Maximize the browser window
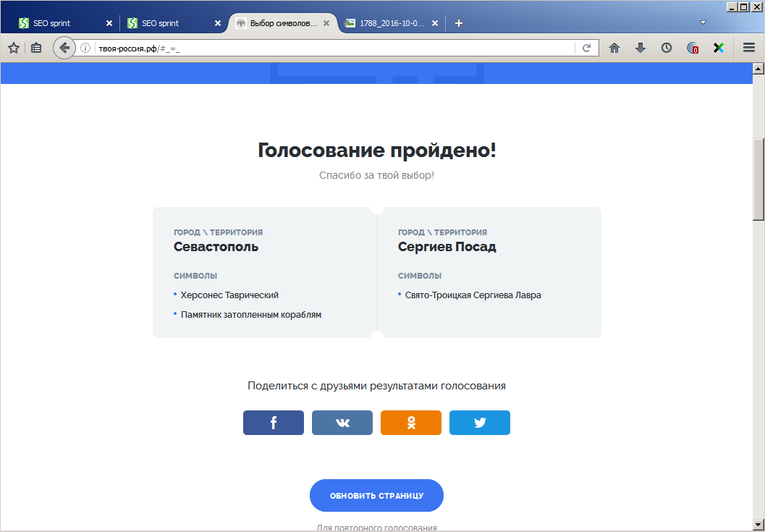765x532 pixels. [x=743, y=7]
